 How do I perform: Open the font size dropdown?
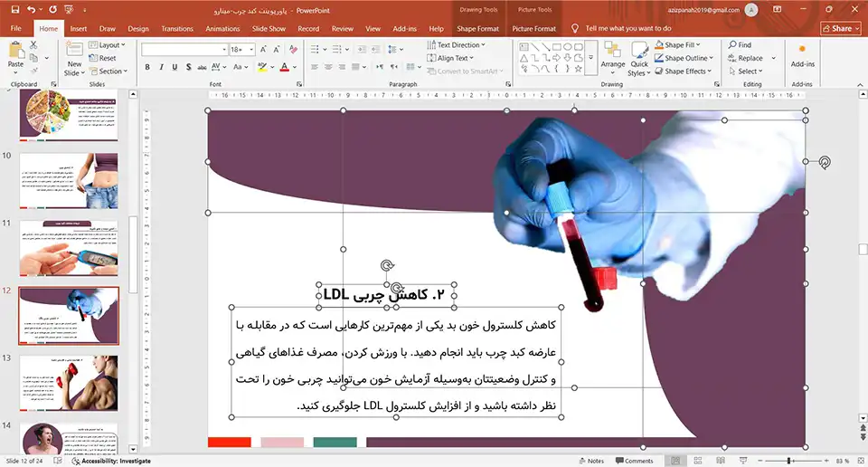[x=251, y=49]
